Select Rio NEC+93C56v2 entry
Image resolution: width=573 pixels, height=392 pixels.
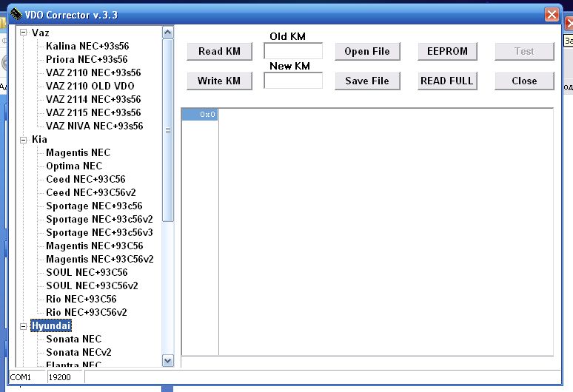coord(86,312)
